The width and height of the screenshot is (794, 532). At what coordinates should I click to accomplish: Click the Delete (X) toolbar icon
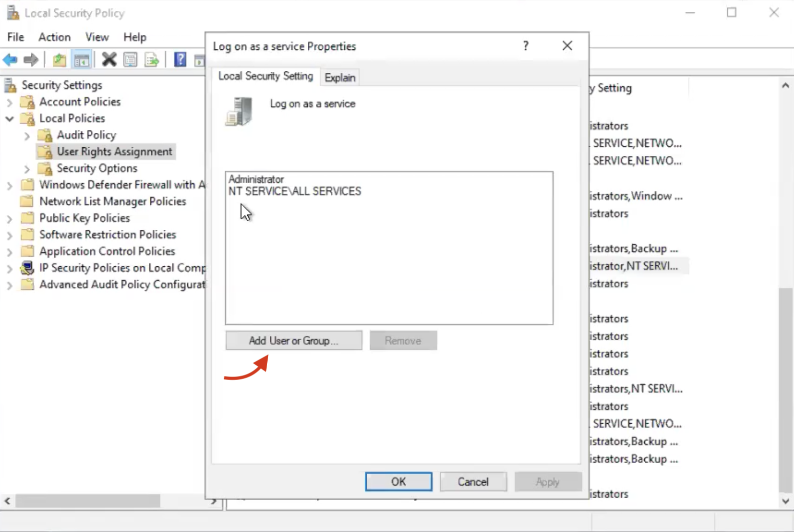(109, 60)
